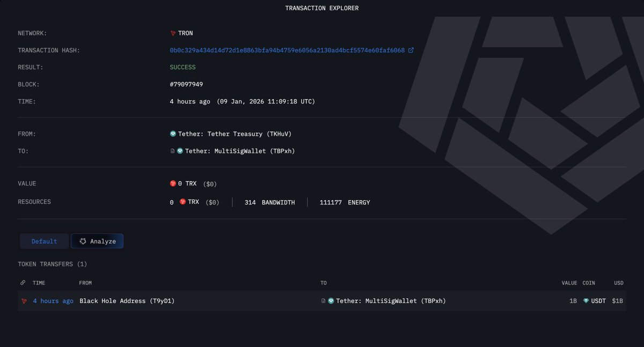This screenshot has height=347, width=644.
Task: Open Tether: MultiSigWallet (TBPxh) in transfer row
Action: pyautogui.click(x=391, y=301)
